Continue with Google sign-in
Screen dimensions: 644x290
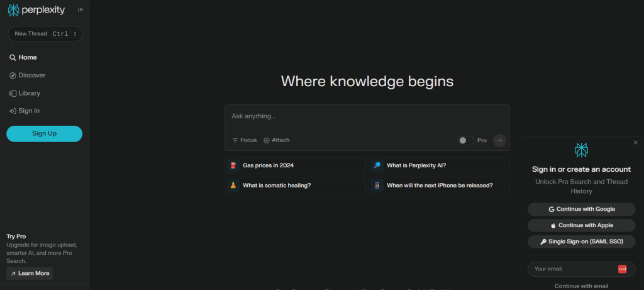(582, 209)
